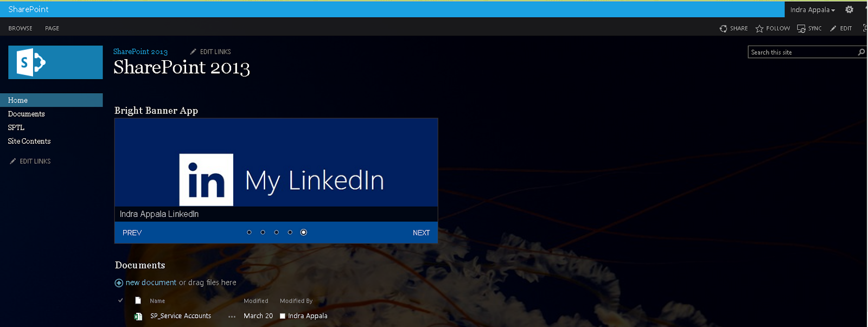The height and width of the screenshot is (327, 868).
Task: Sort by Modified column header
Action: [x=256, y=301]
